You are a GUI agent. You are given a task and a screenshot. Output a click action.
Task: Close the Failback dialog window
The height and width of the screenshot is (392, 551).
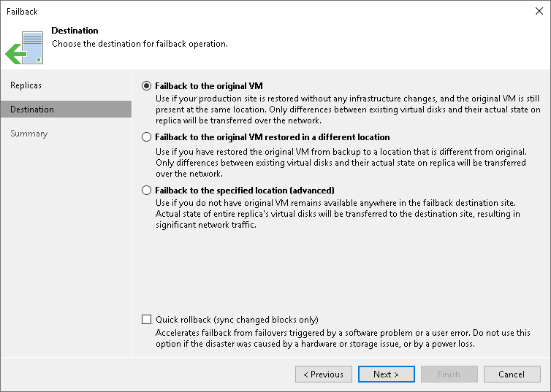coord(537,12)
